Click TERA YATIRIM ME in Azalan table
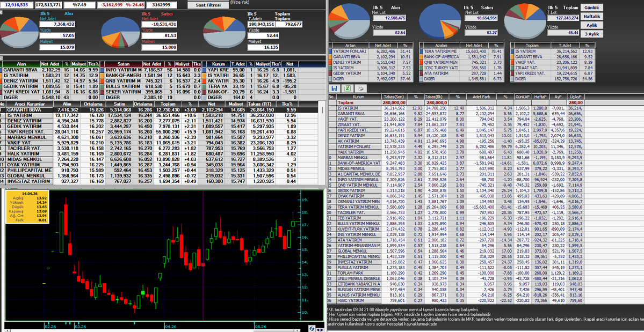This screenshot has width=644, height=332. (x=441, y=51)
